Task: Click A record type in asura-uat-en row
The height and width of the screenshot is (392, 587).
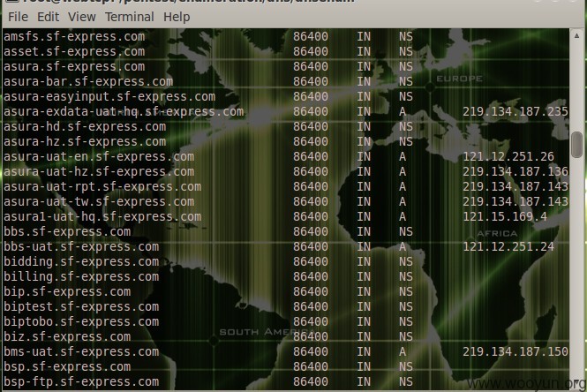Action: coord(403,156)
